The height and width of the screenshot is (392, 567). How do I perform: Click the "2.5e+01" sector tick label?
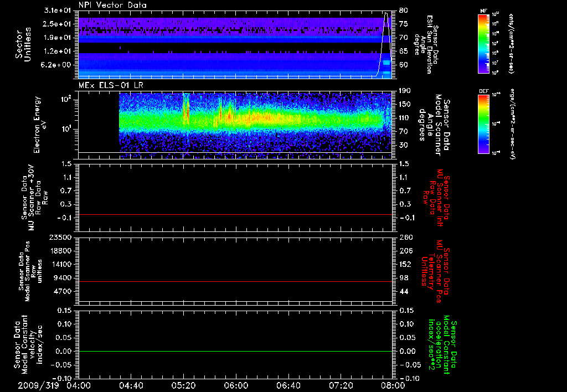pyautogui.click(x=58, y=24)
